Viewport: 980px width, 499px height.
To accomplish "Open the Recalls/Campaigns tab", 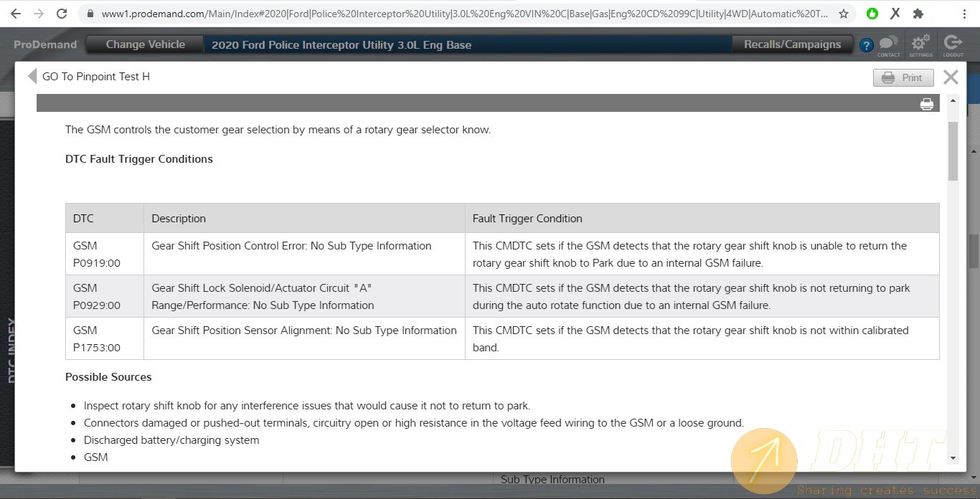I will click(x=792, y=44).
